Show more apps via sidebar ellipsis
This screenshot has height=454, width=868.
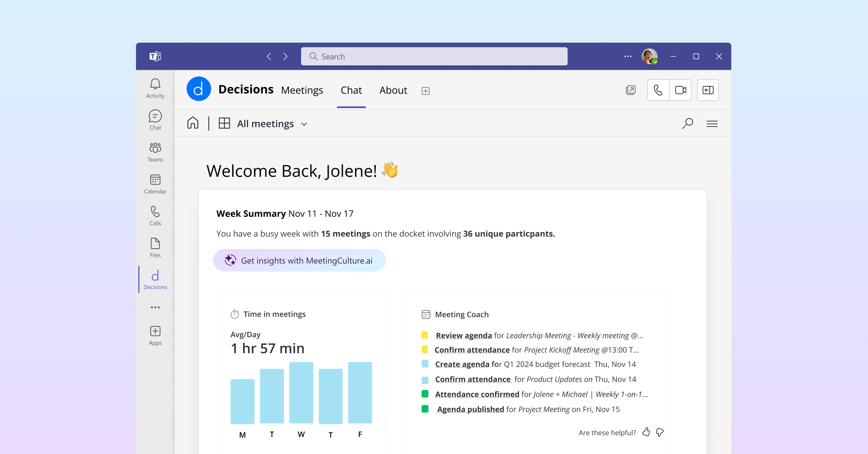(155, 307)
